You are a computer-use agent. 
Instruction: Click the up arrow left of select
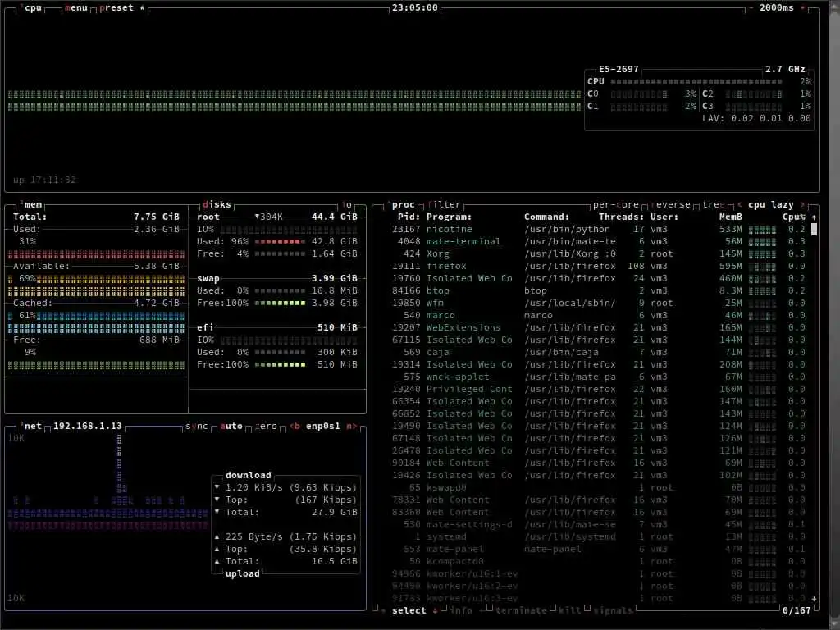tap(383, 610)
